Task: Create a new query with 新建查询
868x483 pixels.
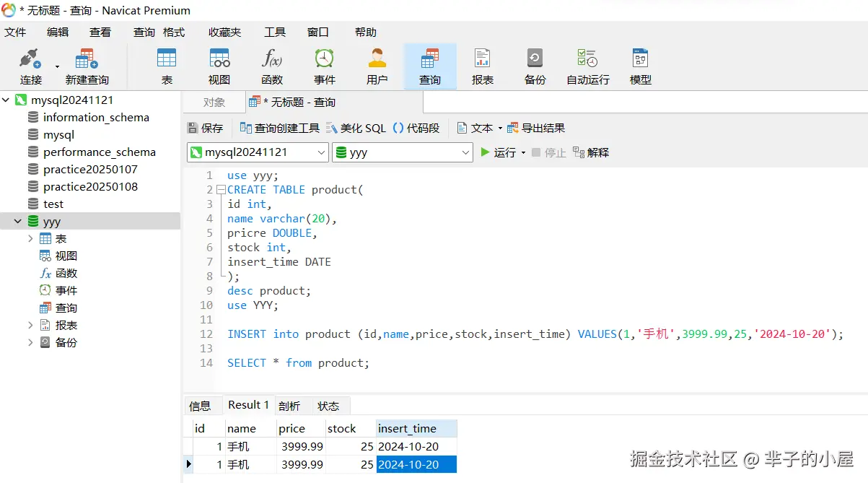Action: [87, 66]
